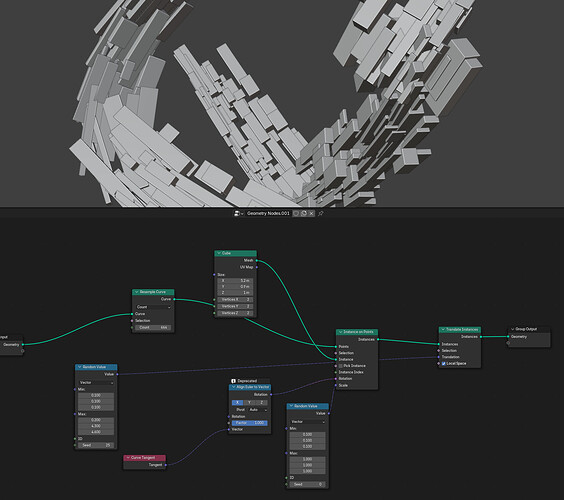Click the Cube Size Y field
The width and height of the screenshot is (564, 500).
235,287
